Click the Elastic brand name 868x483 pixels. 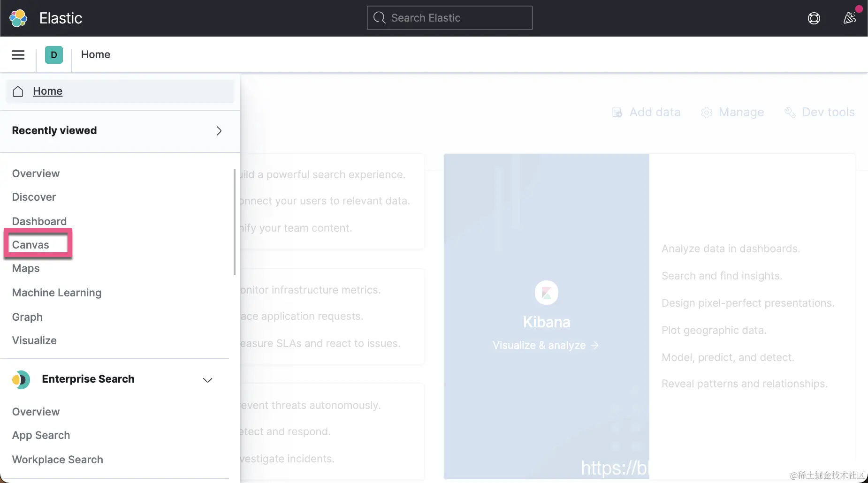(x=61, y=18)
